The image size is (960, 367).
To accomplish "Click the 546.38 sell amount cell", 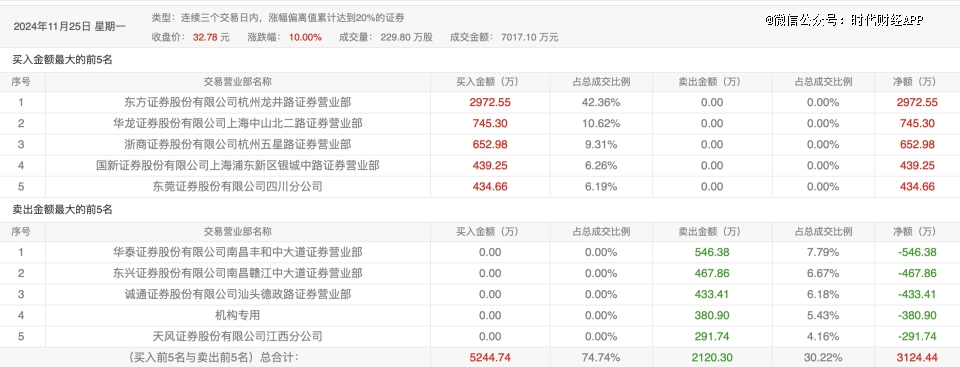I will pos(712,252).
